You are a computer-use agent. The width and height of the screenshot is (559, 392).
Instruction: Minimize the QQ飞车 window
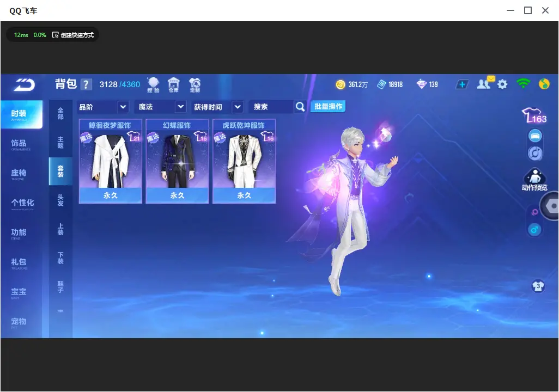point(511,11)
